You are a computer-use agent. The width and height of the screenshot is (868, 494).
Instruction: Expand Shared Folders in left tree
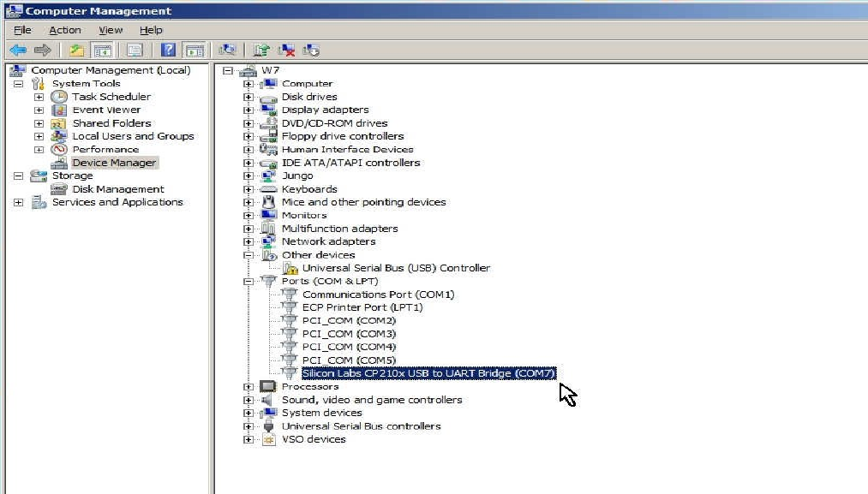click(39, 123)
